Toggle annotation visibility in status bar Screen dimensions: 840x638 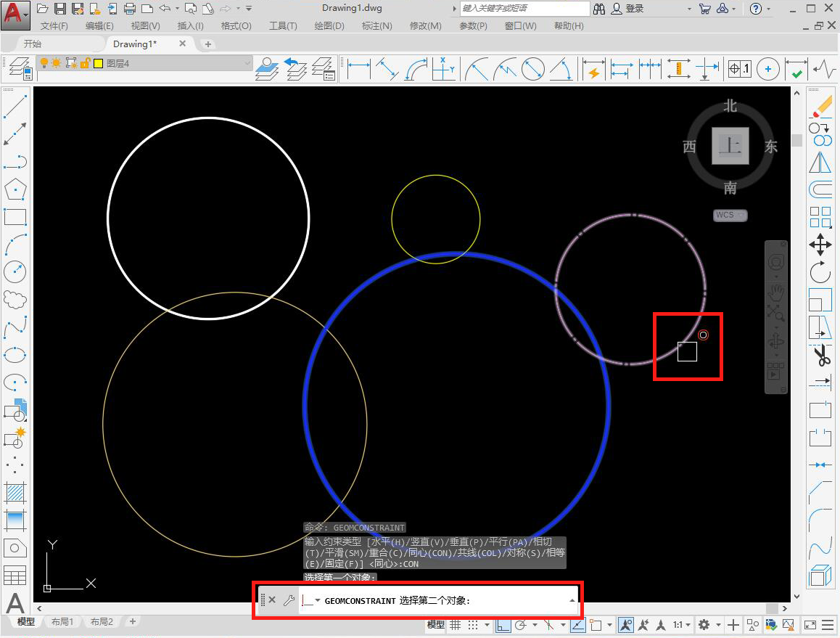click(626, 625)
